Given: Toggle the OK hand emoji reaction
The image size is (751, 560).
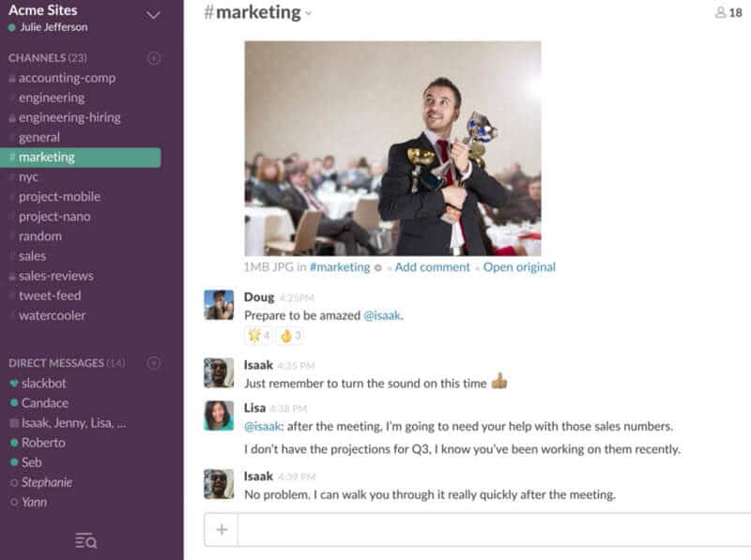Looking at the screenshot, I should click(290, 335).
